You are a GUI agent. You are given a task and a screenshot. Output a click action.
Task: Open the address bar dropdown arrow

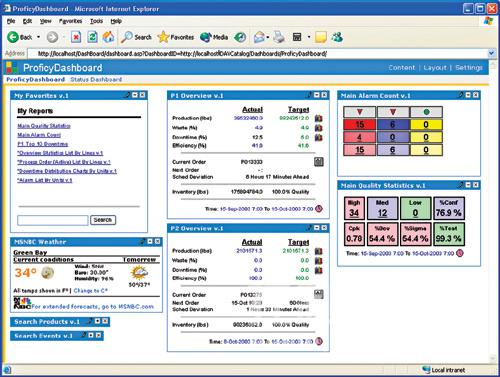491,53
